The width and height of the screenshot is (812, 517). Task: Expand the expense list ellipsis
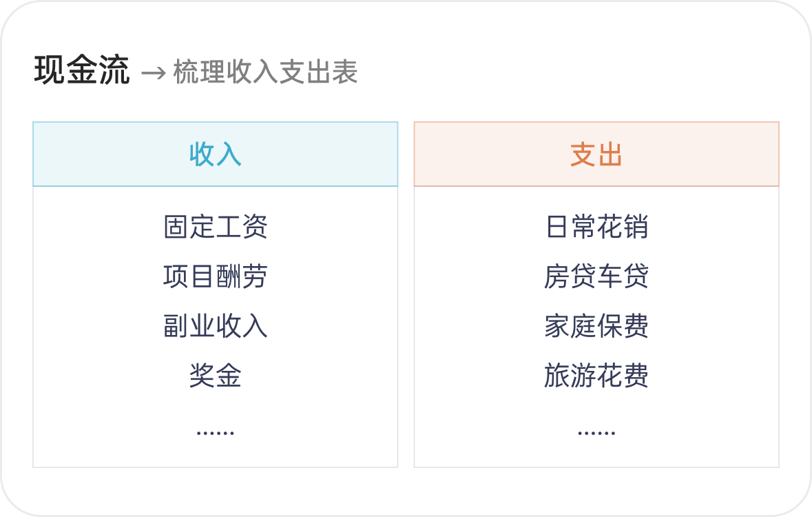coord(596,432)
